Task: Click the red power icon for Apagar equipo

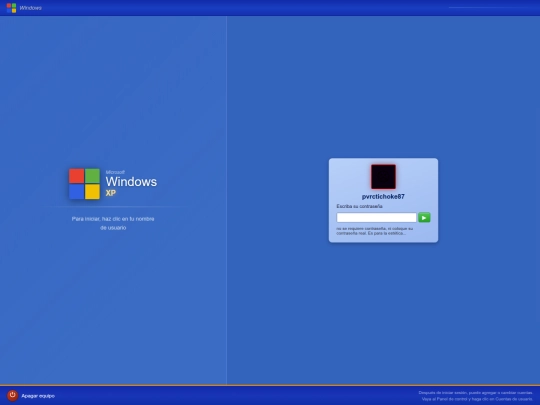Action: click(12, 395)
